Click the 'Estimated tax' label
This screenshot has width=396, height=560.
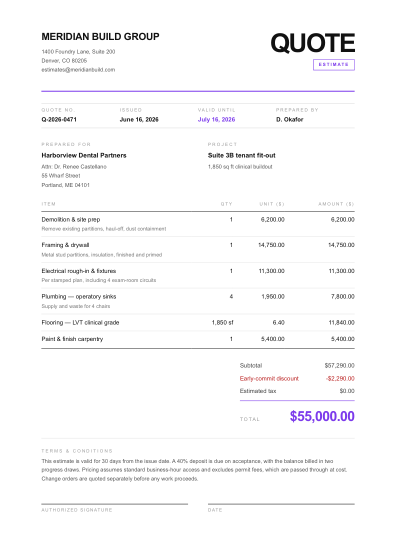(258, 391)
